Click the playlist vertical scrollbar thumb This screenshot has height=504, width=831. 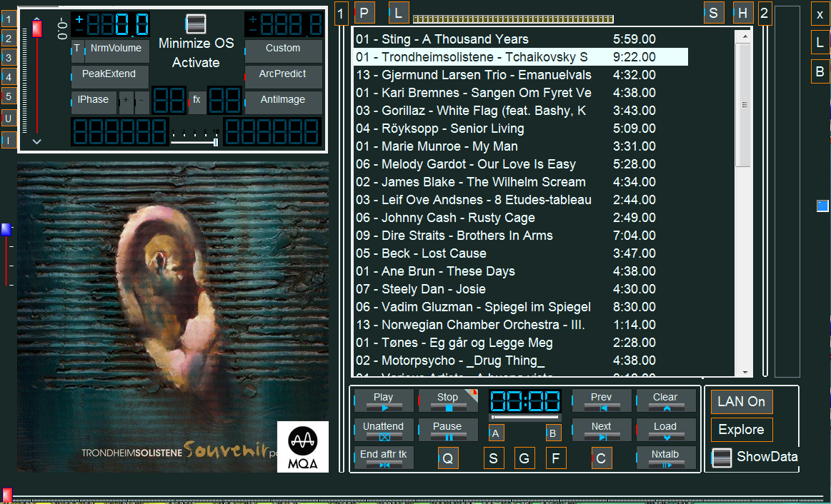tap(745, 105)
